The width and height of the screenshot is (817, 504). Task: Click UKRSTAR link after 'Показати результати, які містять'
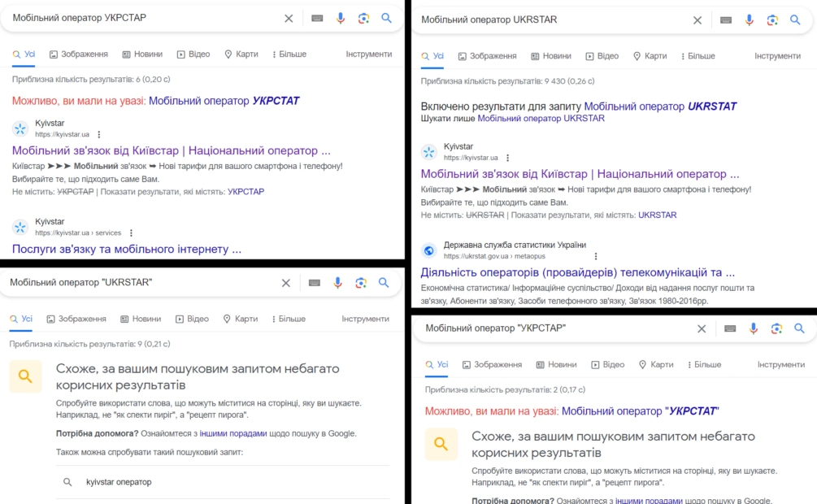(657, 215)
